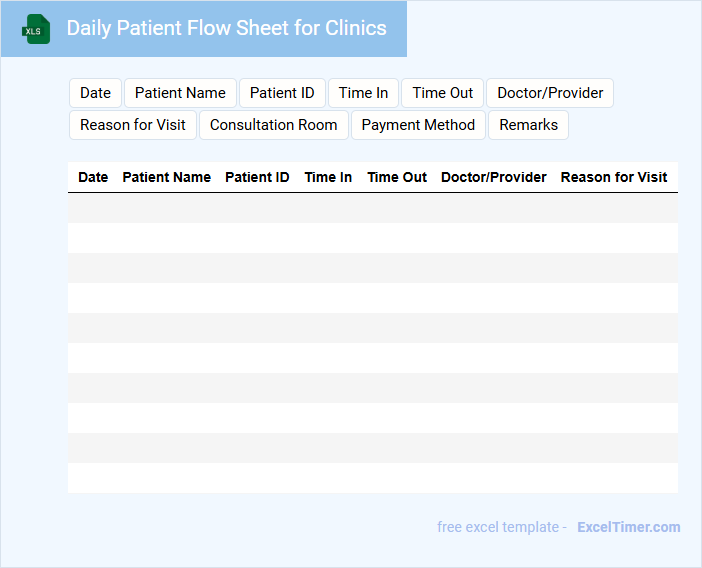The image size is (702, 568).
Task: Select the Patient Name tag
Action: coord(180,93)
